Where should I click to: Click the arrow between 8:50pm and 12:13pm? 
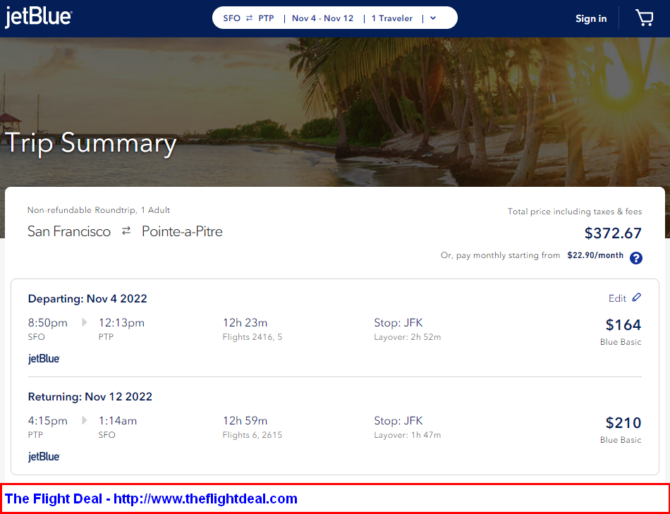click(84, 323)
